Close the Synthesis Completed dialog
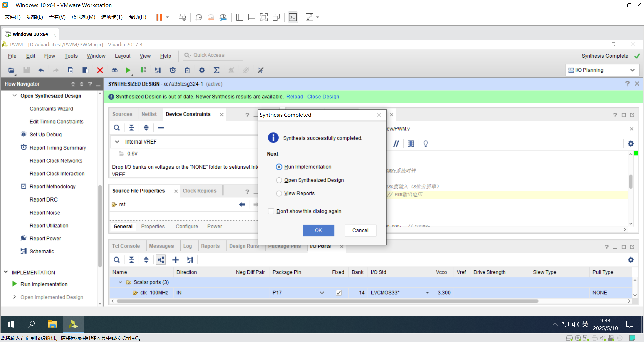The image size is (644, 342). (x=379, y=115)
